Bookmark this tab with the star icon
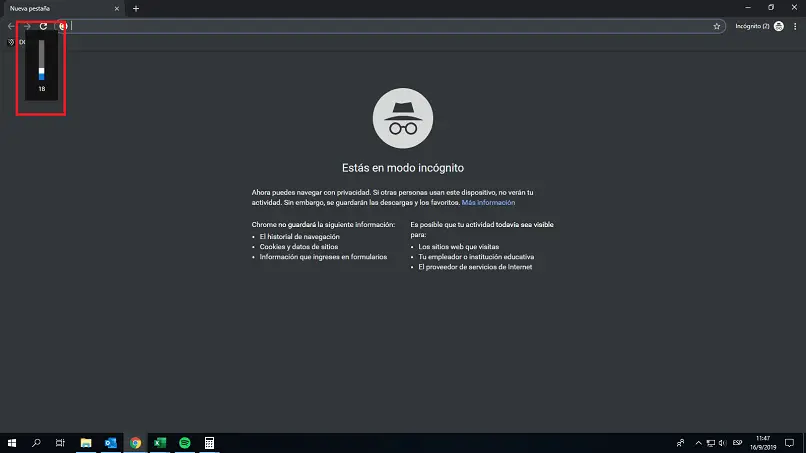Screen dimensions: 806x453 717,26
